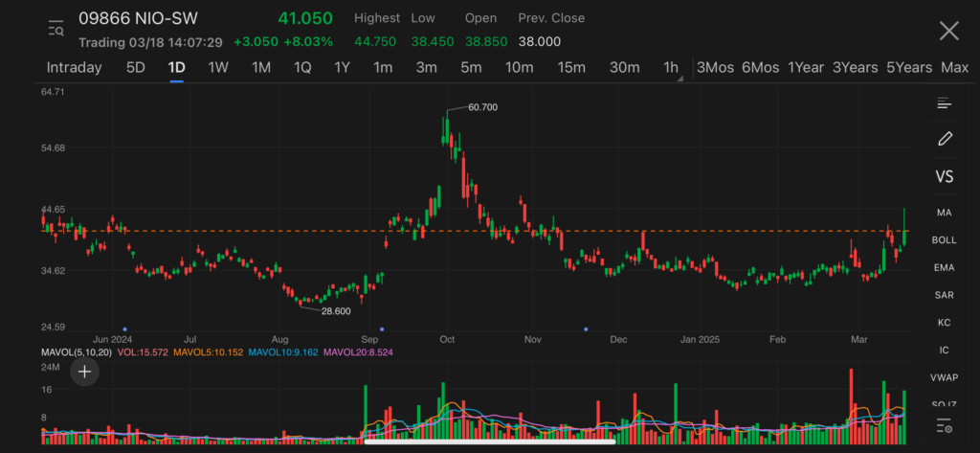Select the 1M monthly tab
This screenshot has height=453, width=980.
pos(260,68)
